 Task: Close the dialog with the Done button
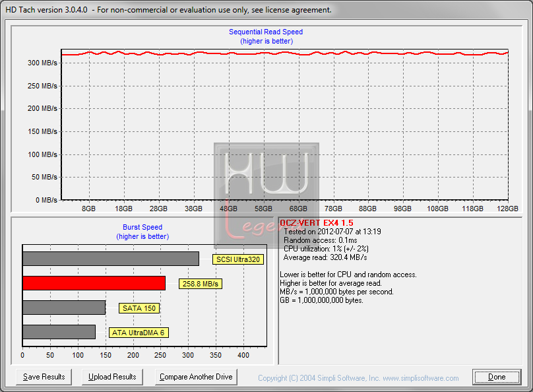pyautogui.click(x=497, y=377)
